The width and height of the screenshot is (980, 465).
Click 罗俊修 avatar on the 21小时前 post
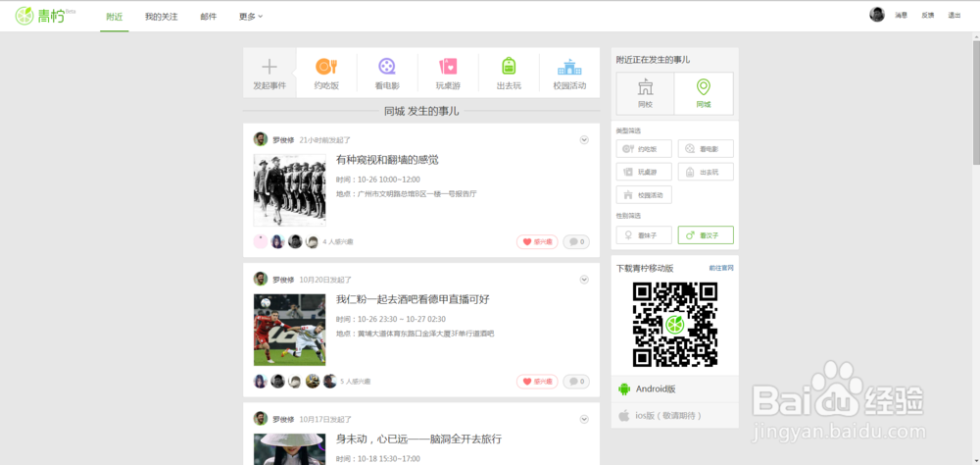coord(260,139)
